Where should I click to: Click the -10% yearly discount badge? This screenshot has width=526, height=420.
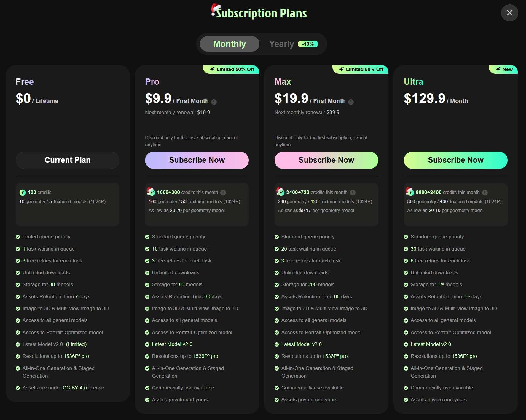(308, 44)
